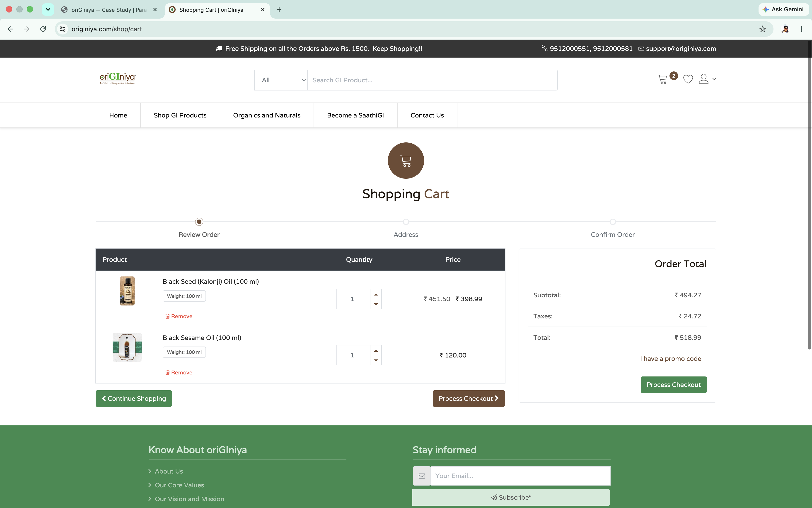Screen dimensions: 812x508
Task: Open Our Vision and Mission link
Action: (x=189, y=499)
